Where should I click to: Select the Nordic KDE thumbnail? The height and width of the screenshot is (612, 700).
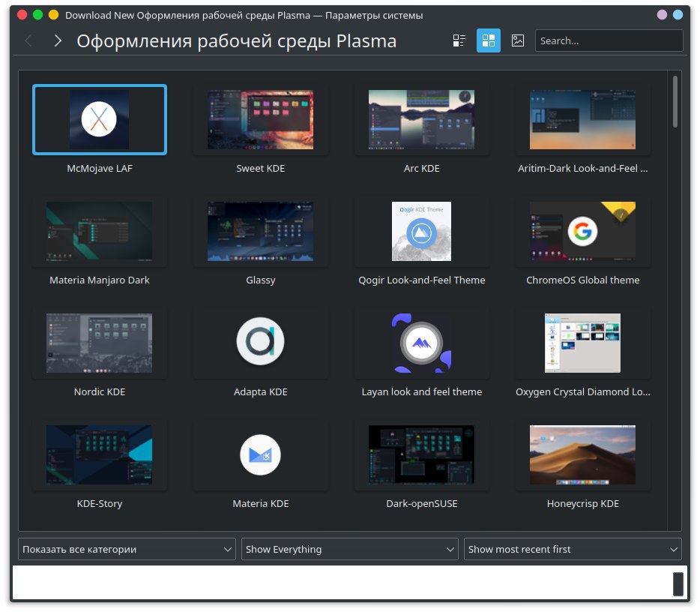[99, 343]
